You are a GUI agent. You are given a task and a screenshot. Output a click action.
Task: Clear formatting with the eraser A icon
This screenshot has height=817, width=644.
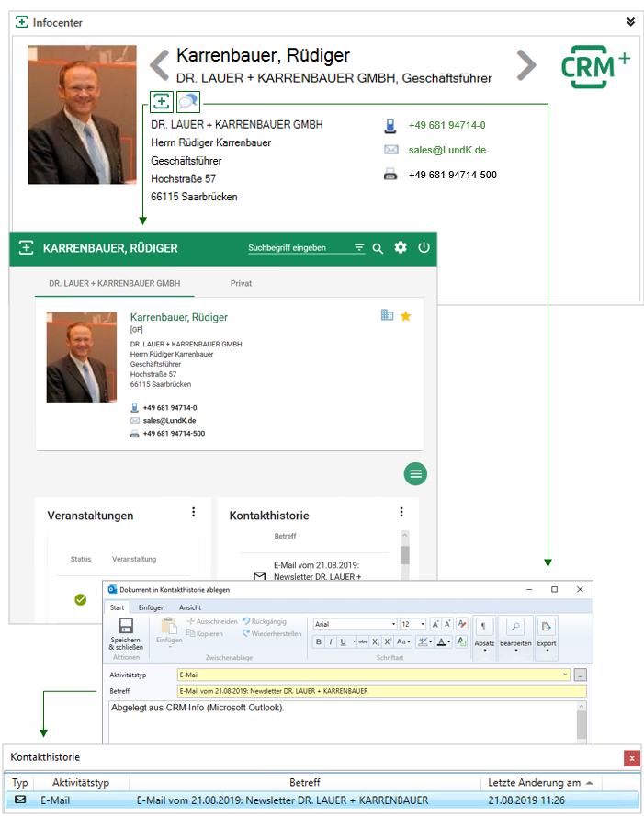[461, 624]
